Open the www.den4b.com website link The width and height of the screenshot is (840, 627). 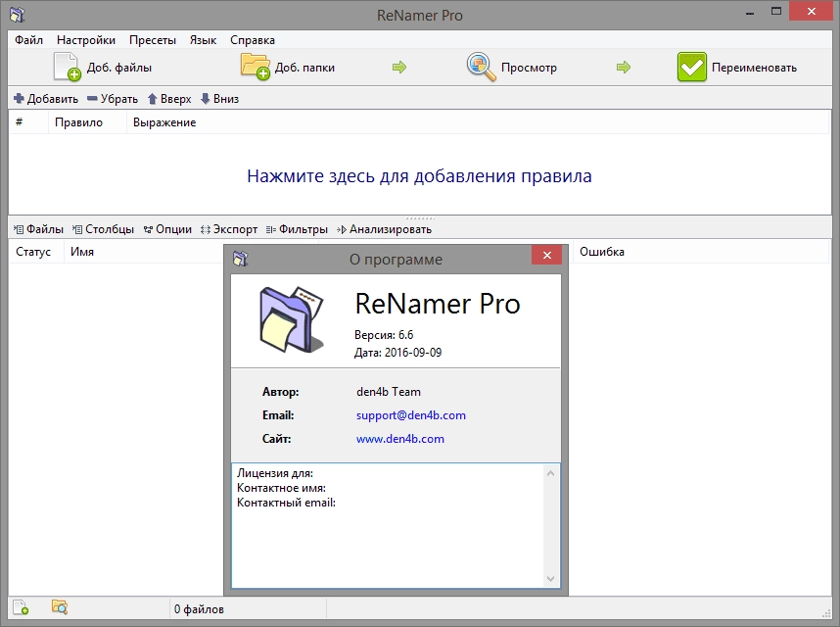(400, 439)
